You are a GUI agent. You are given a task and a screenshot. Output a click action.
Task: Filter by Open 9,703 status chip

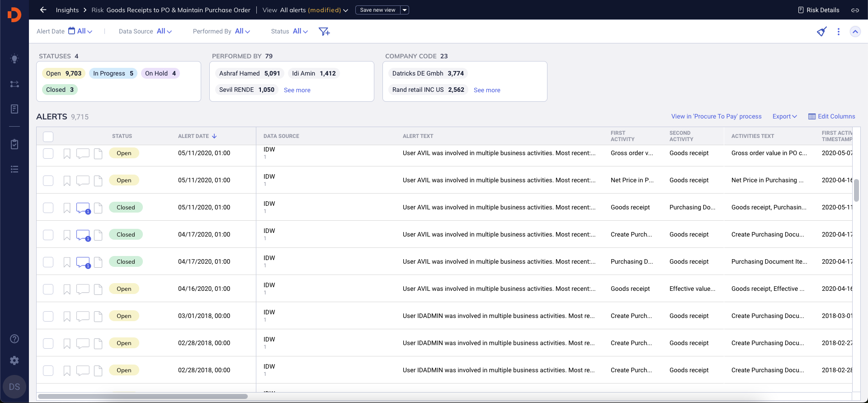coord(63,73)
